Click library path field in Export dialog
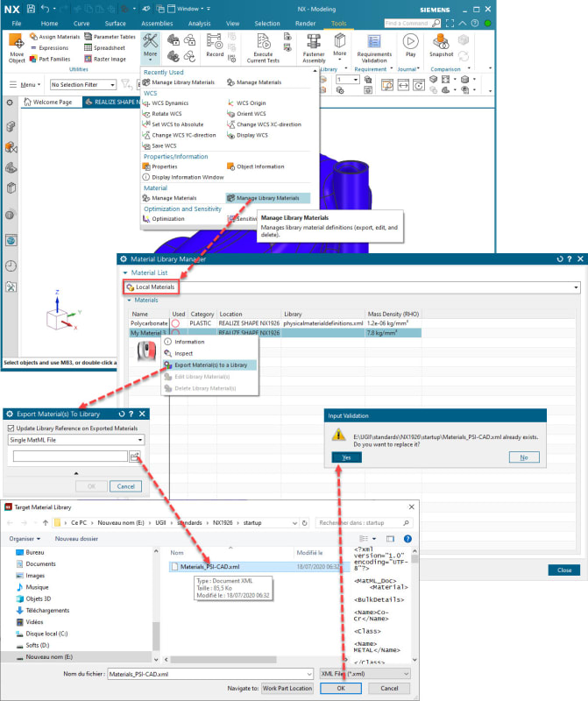This screenshot has width=588, height=701. click(70, 457)
